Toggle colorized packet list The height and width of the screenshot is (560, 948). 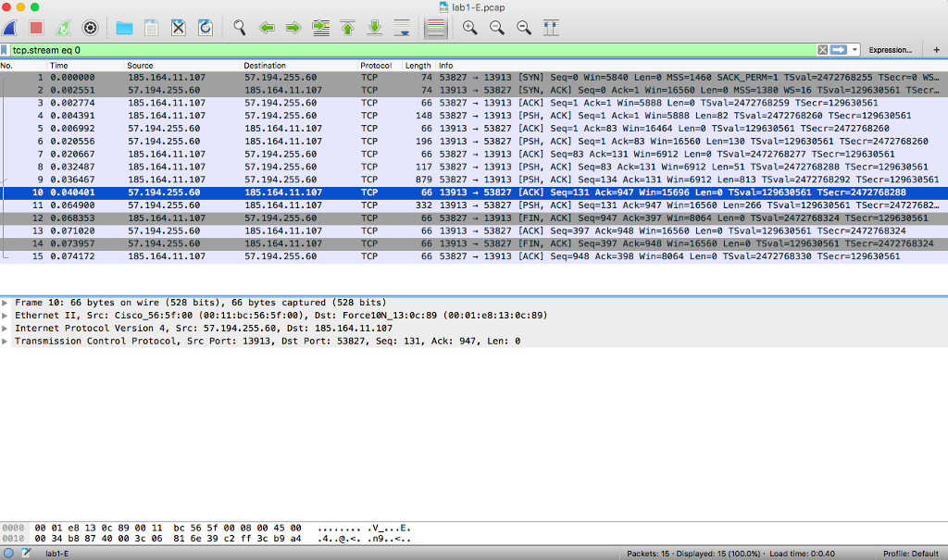435,28
